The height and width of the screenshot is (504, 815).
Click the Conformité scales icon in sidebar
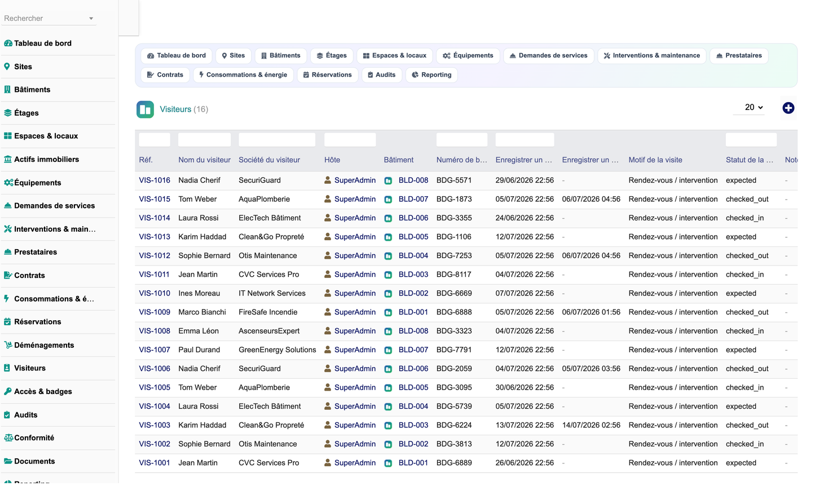click(8, 438)
